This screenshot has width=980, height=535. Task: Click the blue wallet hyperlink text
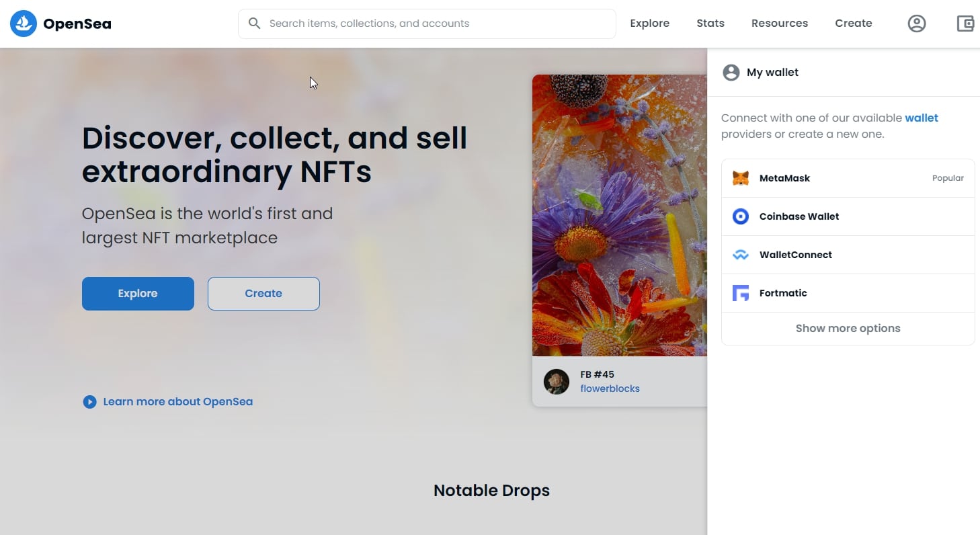(x=922, y=118)
